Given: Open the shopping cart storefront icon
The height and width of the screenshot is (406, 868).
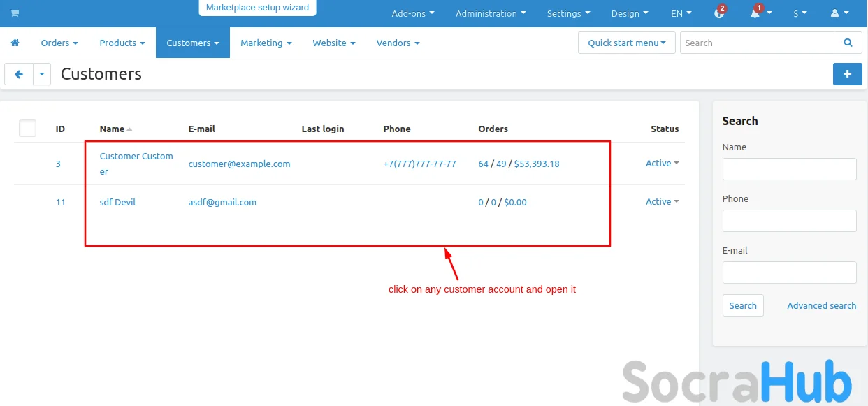Looking at the screenshot, I should pos(15,13).
